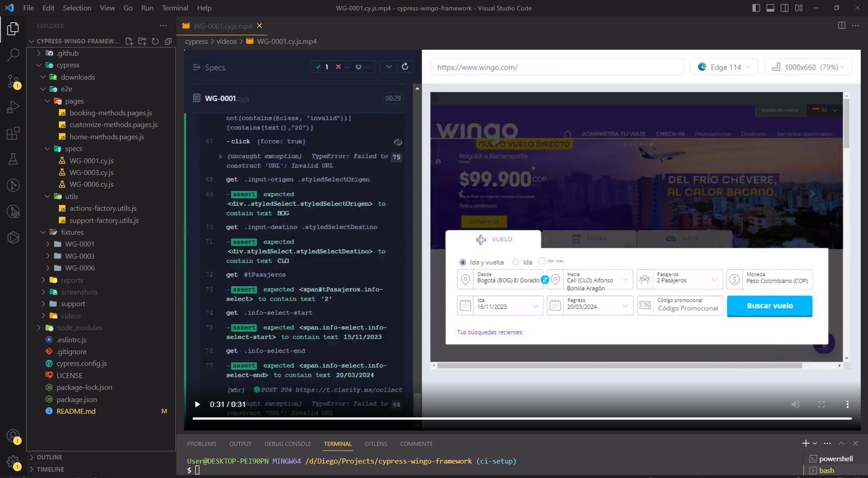868x478 pixels.
Task: Click the Buscar vuelo button
Action: click(769, 306)
